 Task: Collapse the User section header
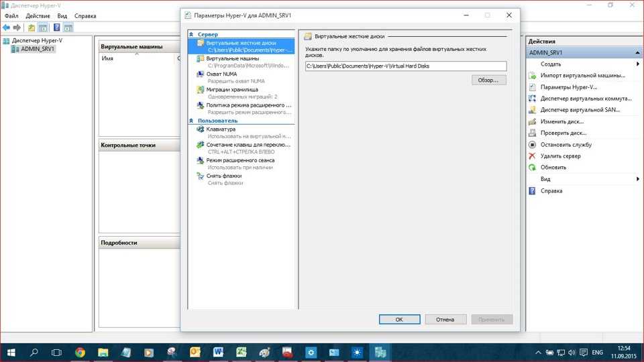tap(192, 121)
